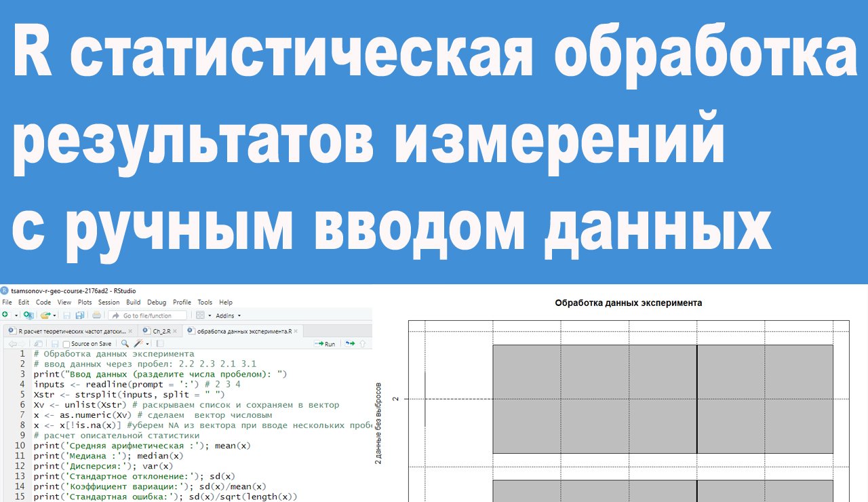The image size is (868, 502).
Task: Click the Re-run previous code icon
Action: pyautogui.click(x=351, y=344)
